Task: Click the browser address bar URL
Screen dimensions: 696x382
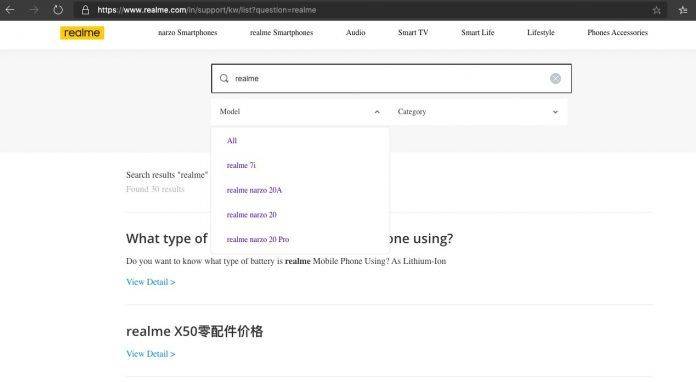Action: 207,10
